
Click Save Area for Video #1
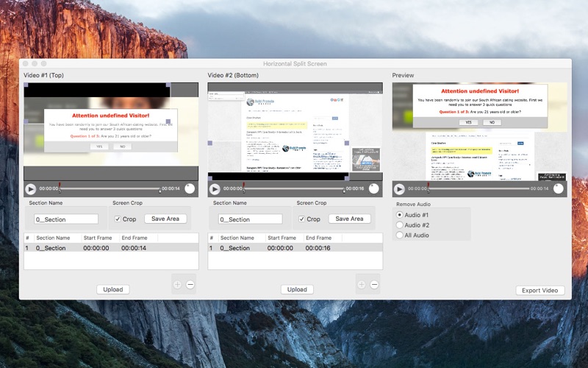pos(165,219)
